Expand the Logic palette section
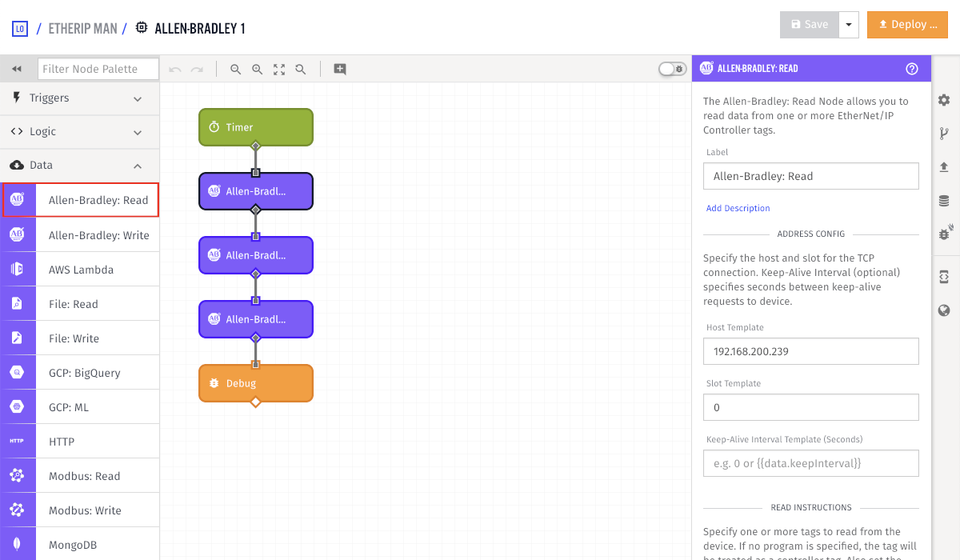This screenshot has height=560, width=960. [x=80, y=132]
